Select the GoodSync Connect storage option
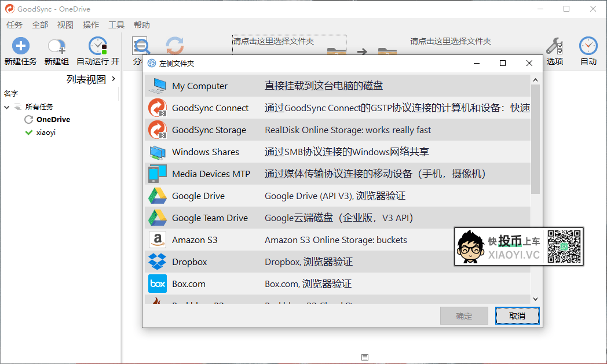607x364 pixels. click(210, 108)
